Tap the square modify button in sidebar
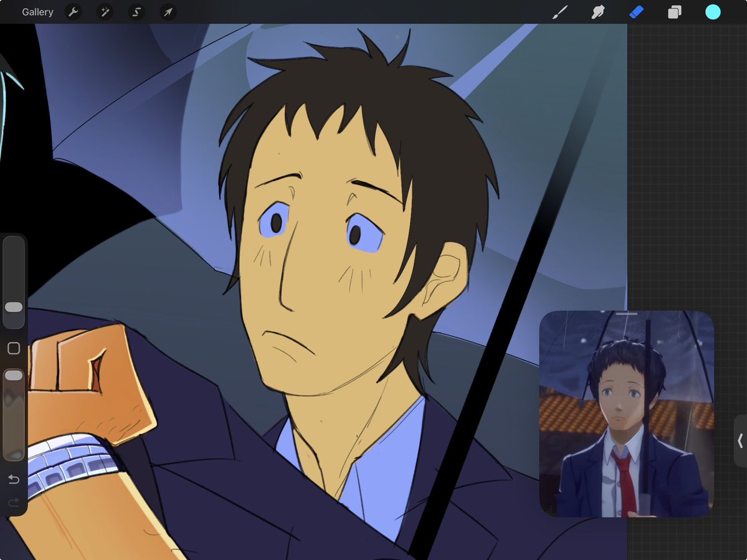This screenshot has height=560, width=747. coord(14,348)
